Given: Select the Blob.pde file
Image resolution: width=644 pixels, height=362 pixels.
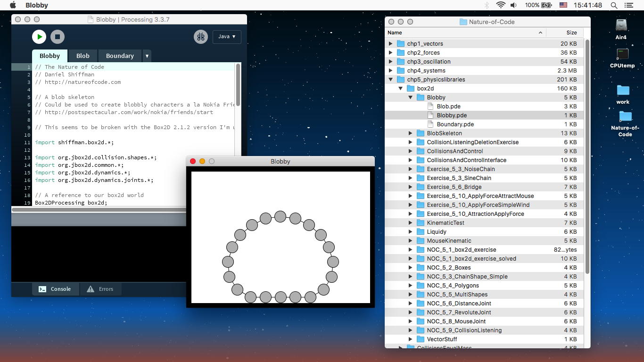Looking at the screenshot, I should [484, 106].
